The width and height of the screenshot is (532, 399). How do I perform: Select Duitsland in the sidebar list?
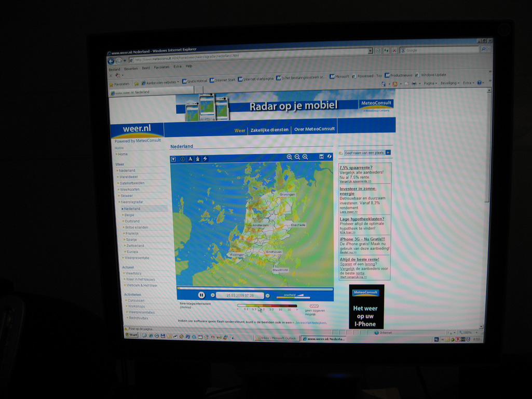[132, 221]
